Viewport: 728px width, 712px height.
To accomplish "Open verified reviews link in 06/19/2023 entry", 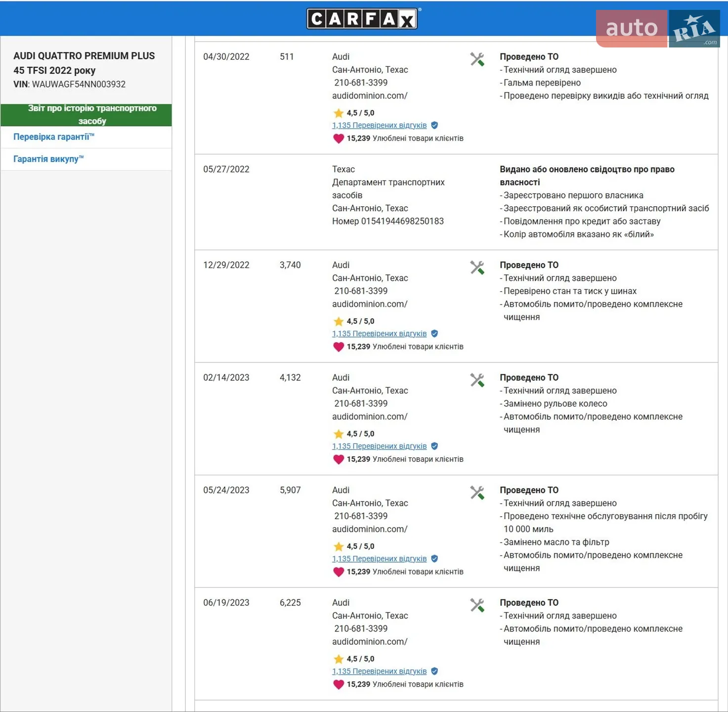I will pos(379,671).
